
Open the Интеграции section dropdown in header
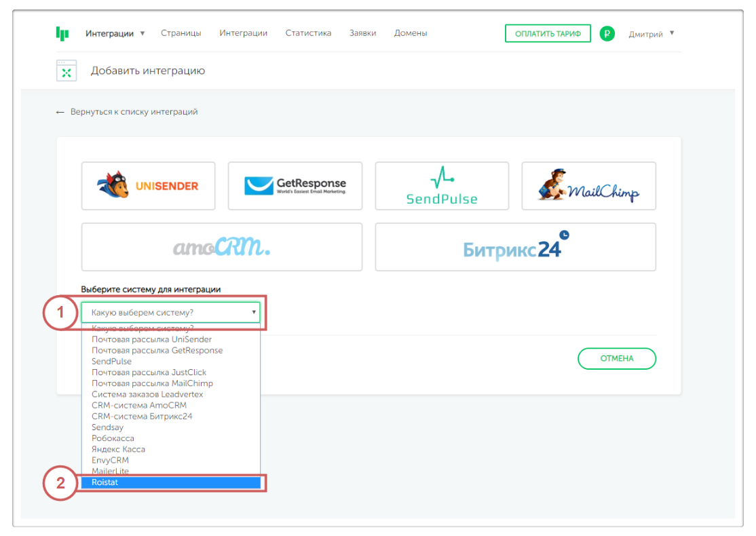tap(115, 33)
